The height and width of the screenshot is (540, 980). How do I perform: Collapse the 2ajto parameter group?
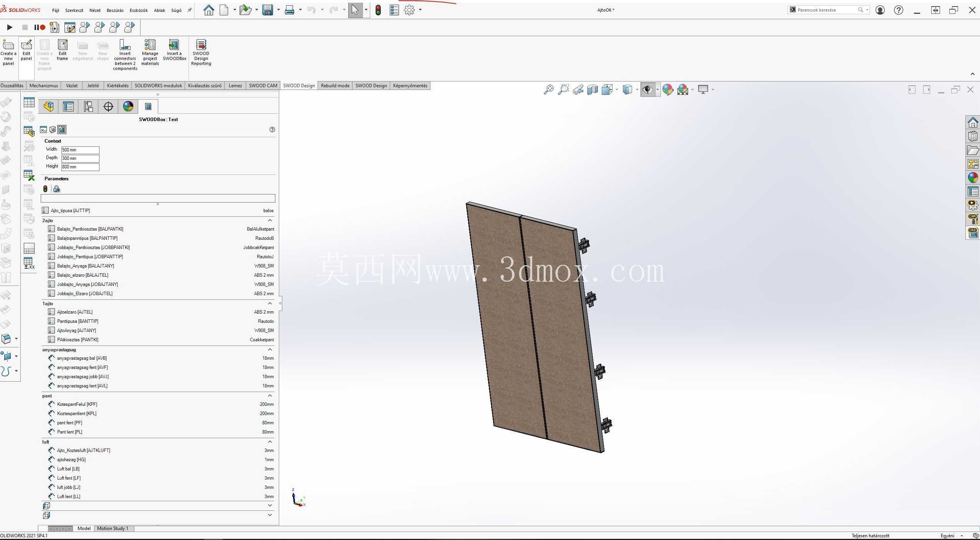coord(270,221)
